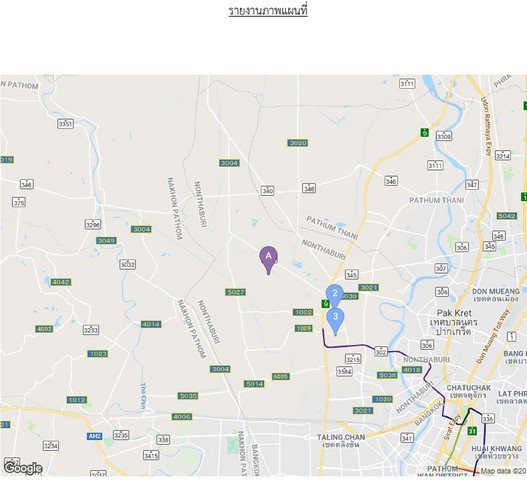Click the Map data attribution text

pyautogui.click(x=503, y=471)
